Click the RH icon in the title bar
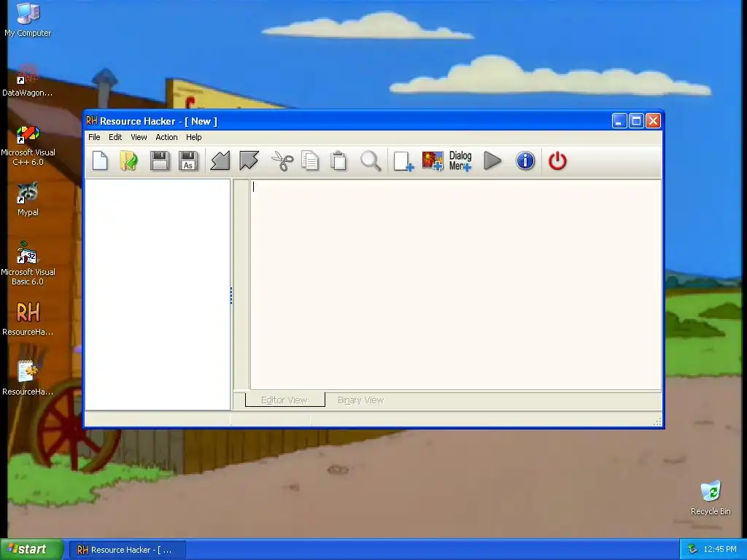 (x=92, y=121)
